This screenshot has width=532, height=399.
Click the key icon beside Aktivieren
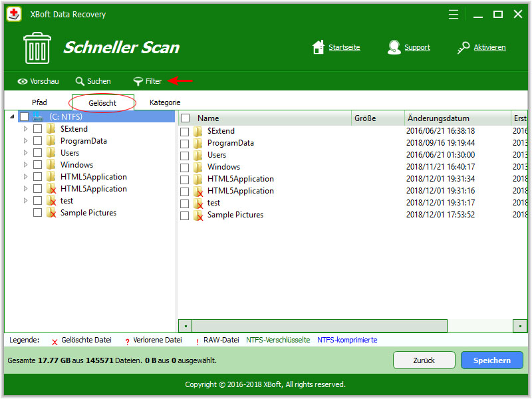[x=464, y=47]
